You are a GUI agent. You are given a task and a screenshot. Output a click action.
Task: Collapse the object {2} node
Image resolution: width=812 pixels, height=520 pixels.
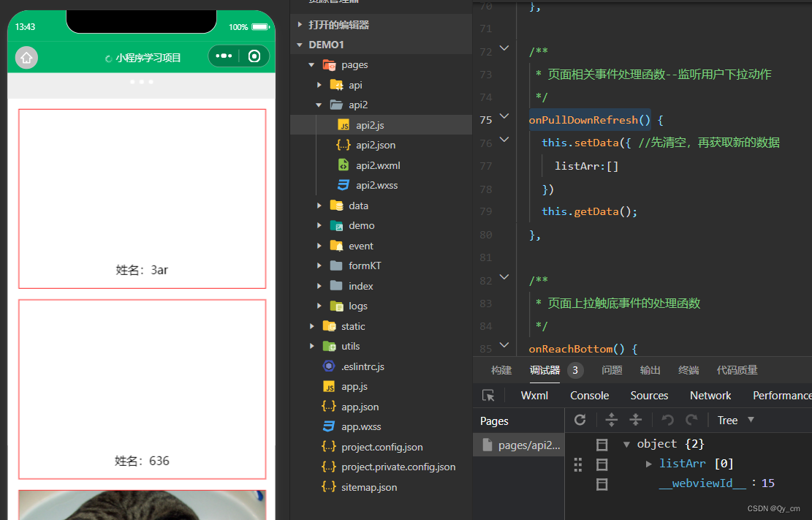click(626, 445)
